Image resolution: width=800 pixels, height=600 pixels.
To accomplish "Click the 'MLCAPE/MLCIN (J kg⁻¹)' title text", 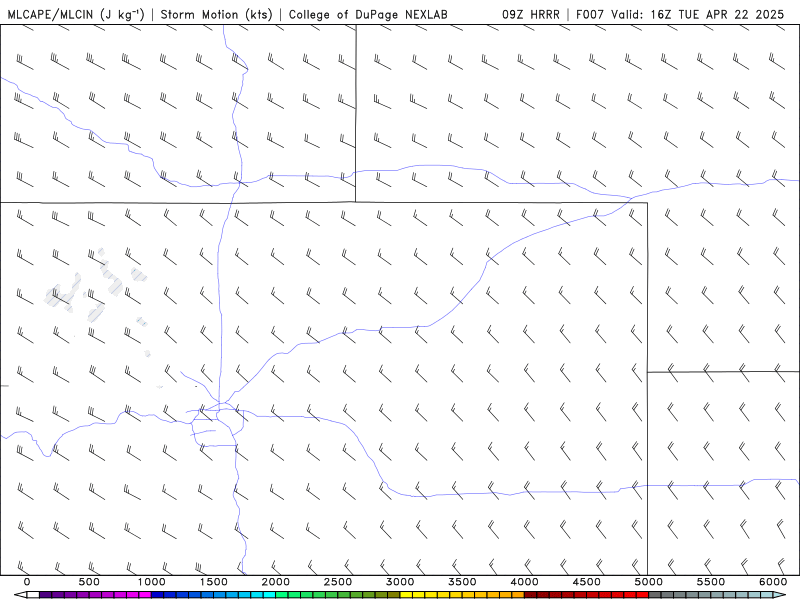I will [x=76, y=14].
